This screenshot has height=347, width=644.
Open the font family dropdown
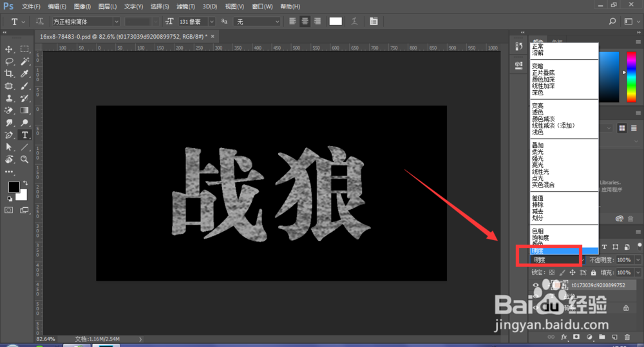tap(117, 21)
